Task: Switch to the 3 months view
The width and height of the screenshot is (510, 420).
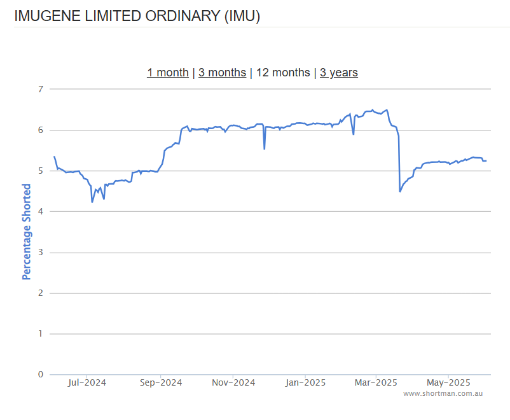Action: tap(222, 73)
